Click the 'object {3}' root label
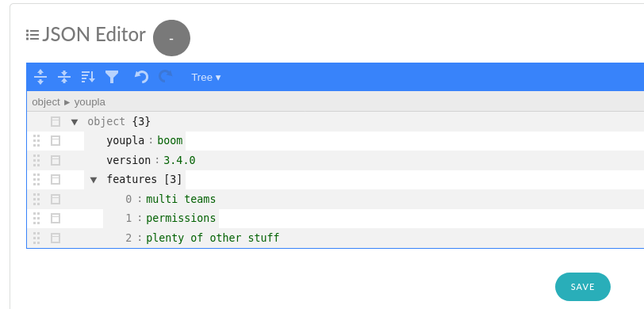 click(x=119, y=122)
